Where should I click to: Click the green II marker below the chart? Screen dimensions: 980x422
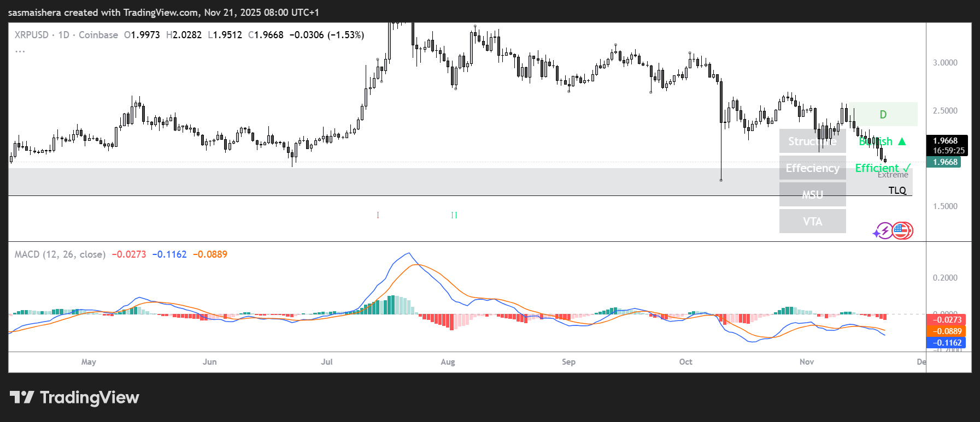[454, 215]
